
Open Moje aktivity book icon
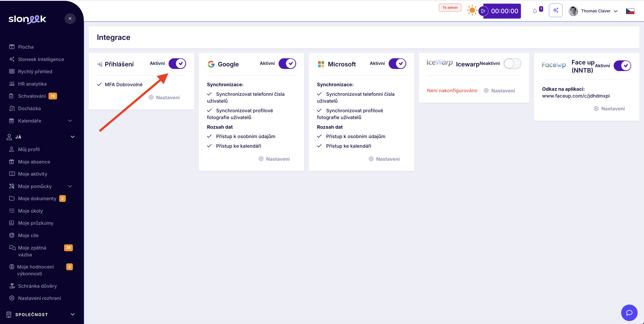click(x=12, y=174)
